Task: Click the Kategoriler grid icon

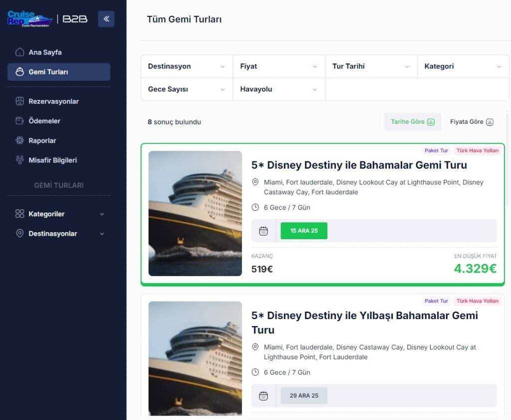Action: click(x=19, y=214)
